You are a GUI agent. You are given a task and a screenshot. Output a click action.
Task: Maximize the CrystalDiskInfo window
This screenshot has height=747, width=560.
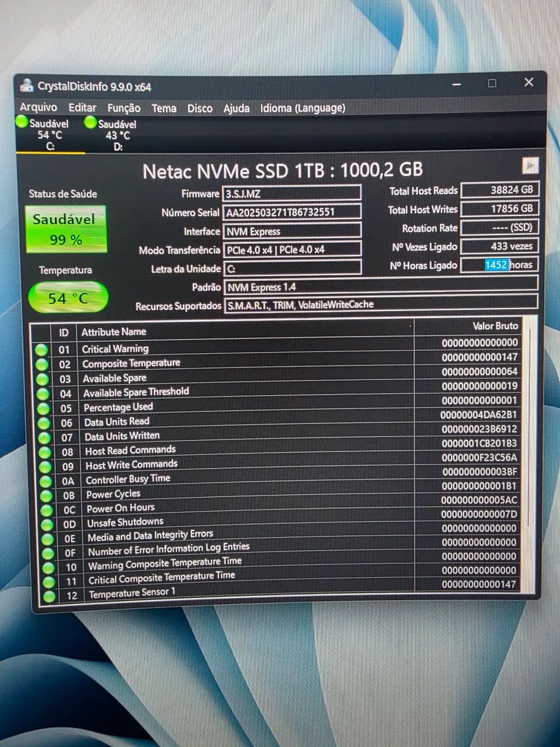point(492,83)
